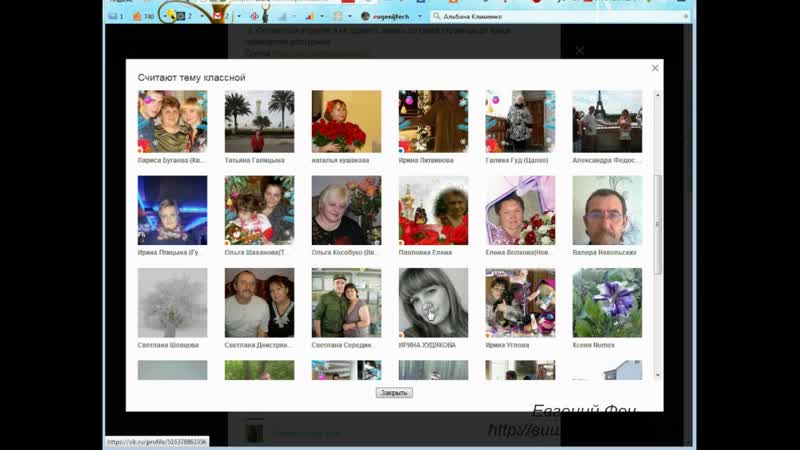Click the scrollbar thumb of the likes list
800x450 pixels.
[x=658, y=224]
